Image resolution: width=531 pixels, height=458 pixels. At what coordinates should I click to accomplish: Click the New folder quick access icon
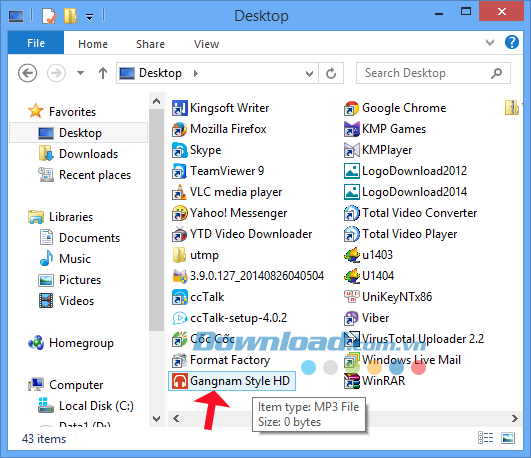[x=70, y=16]
